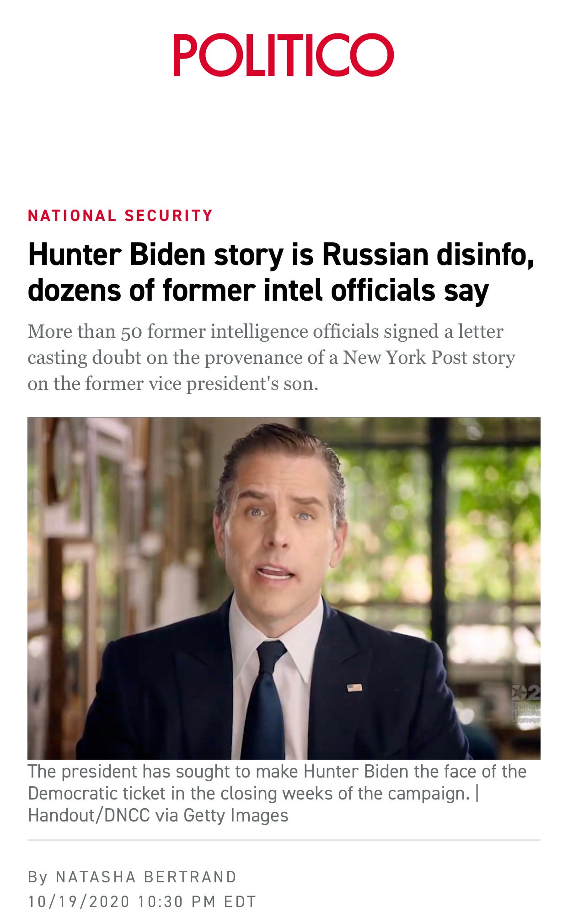This screenshot has height=924, width=568.
Task: Open the article's lead photo
Action: (x=284, y=589)
